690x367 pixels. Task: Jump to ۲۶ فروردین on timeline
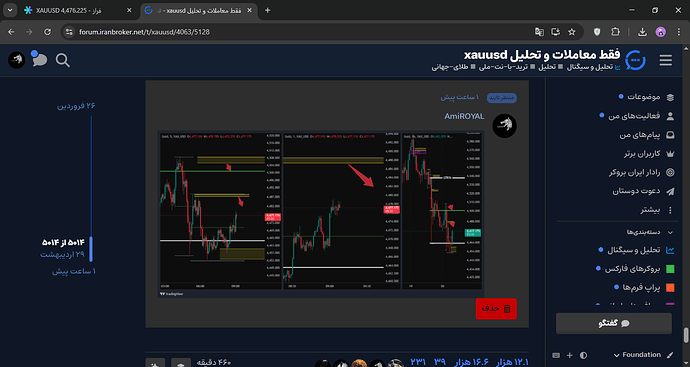76,106
